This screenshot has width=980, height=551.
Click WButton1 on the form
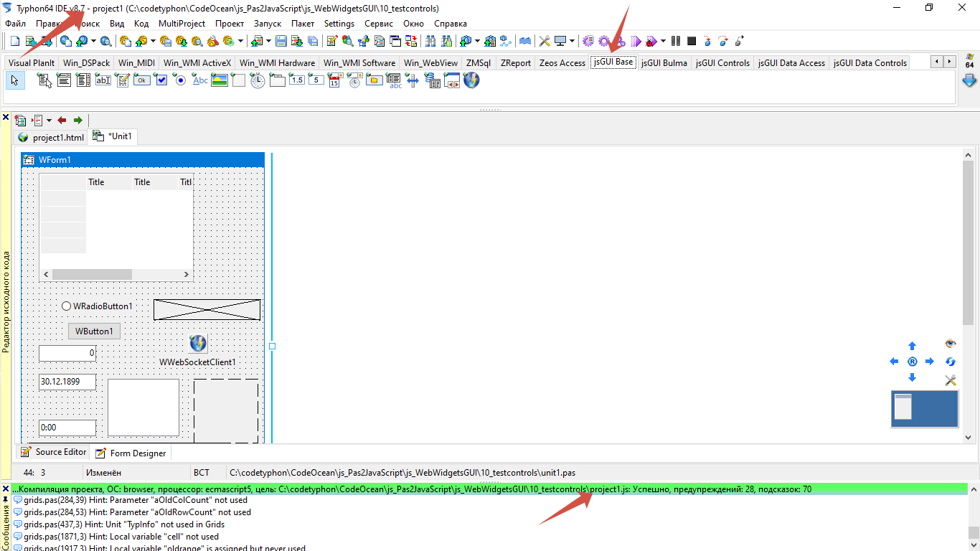[94, 331]
